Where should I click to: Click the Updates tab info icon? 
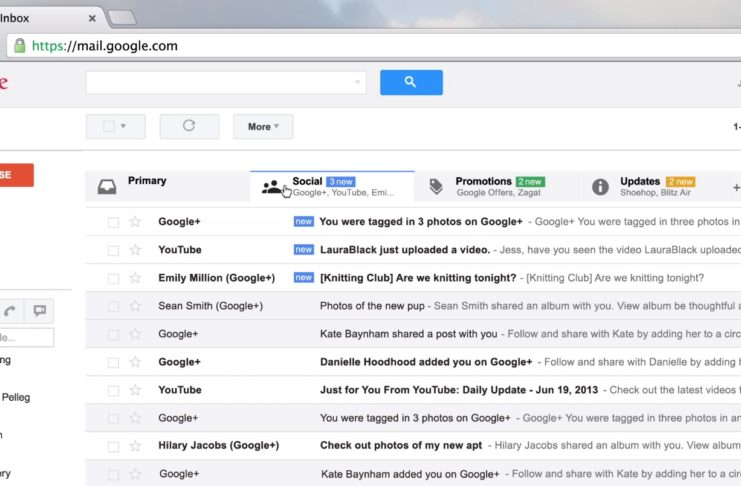601,187
